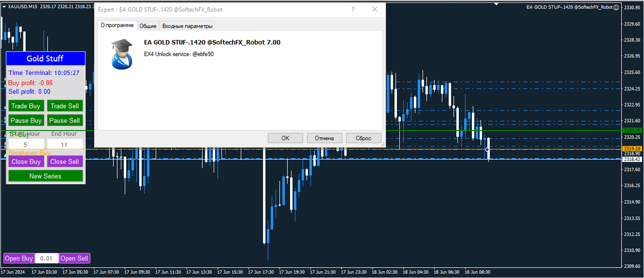Click the EX4 Unlock service text
Screen dimensions: 644x278
tap(179, 54)
